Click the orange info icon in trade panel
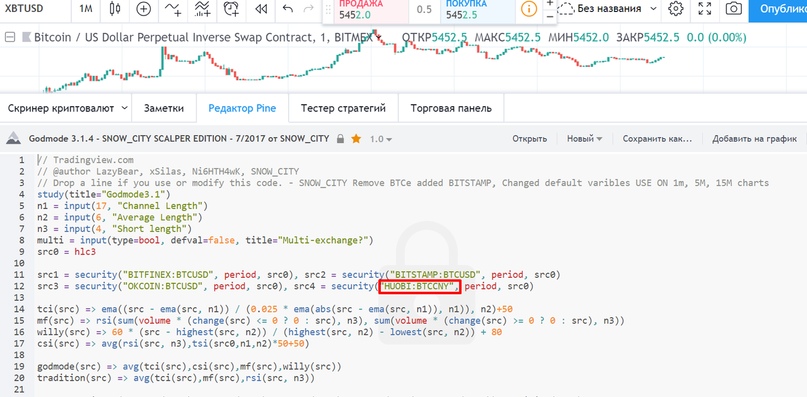Image resolution: width=807 pixels, height=397 pixels. [x=529, y=8]
